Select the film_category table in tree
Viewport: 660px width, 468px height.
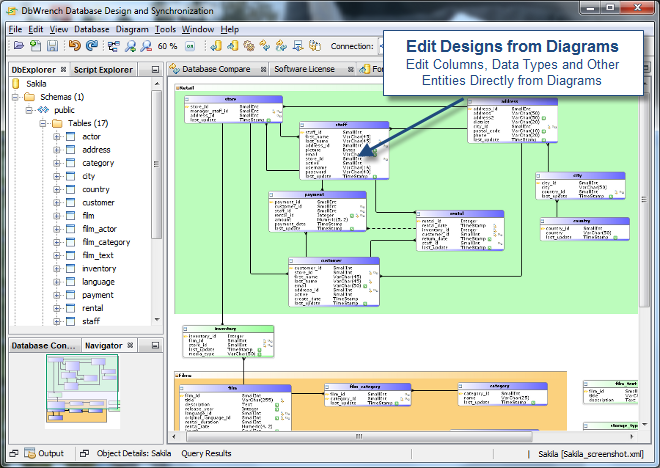click(106, 242)
